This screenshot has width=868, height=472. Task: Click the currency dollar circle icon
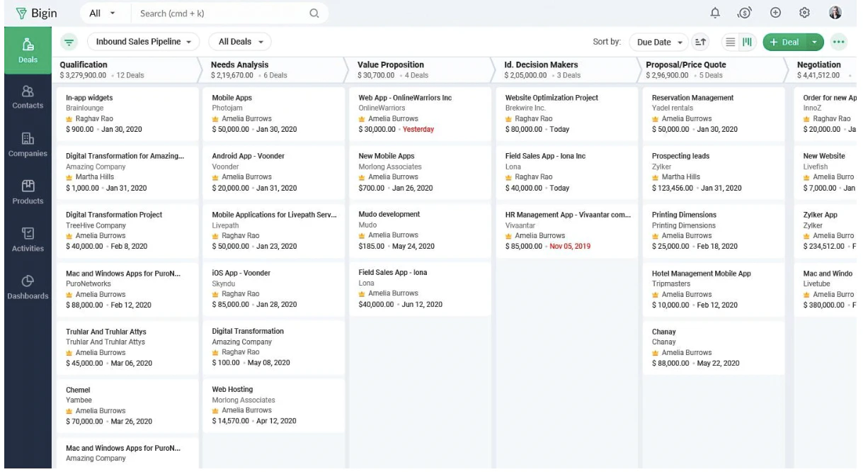coord(744,13)
